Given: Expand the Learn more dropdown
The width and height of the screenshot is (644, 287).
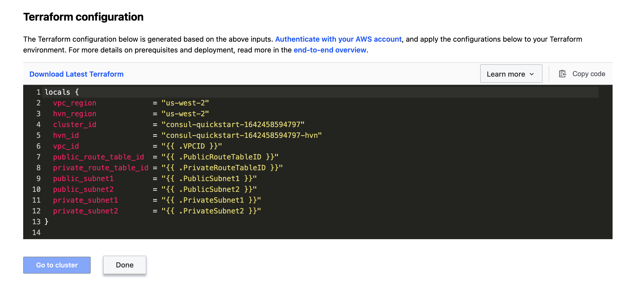Looking at the screenshot, I should click(511, 74).
